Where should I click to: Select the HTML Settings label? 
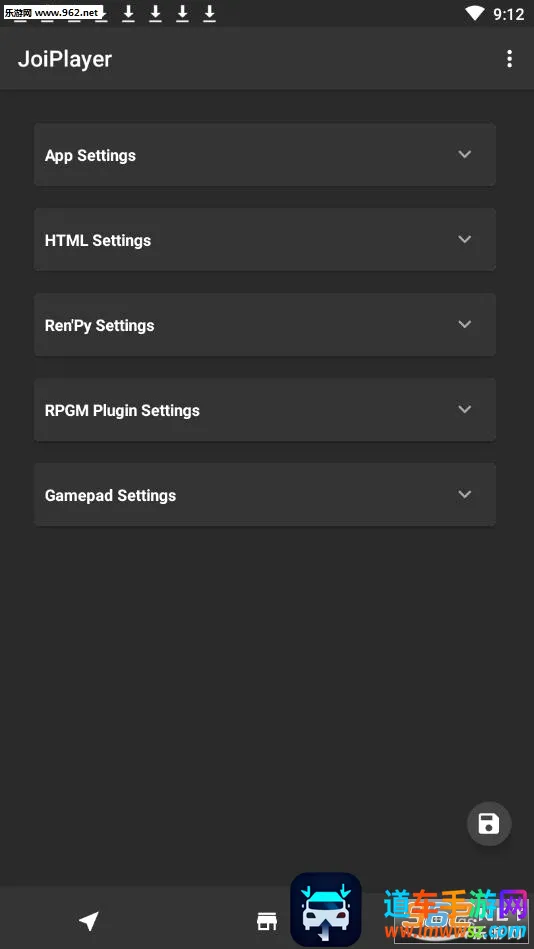(98, 240)
